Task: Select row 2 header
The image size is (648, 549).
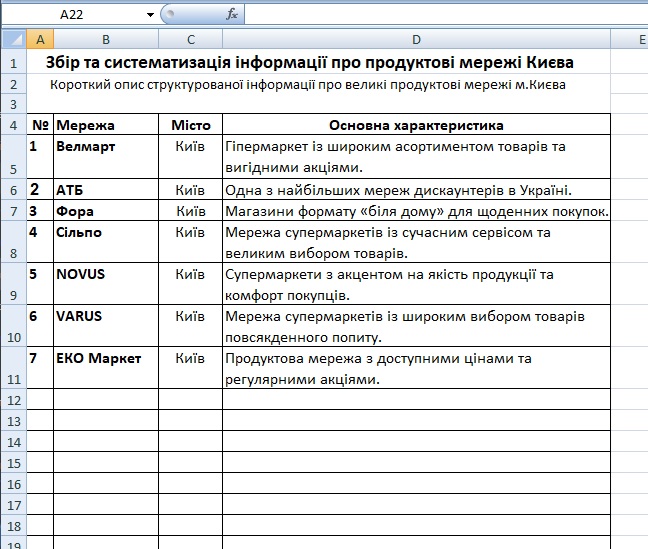Action: (x=14, y=84)
